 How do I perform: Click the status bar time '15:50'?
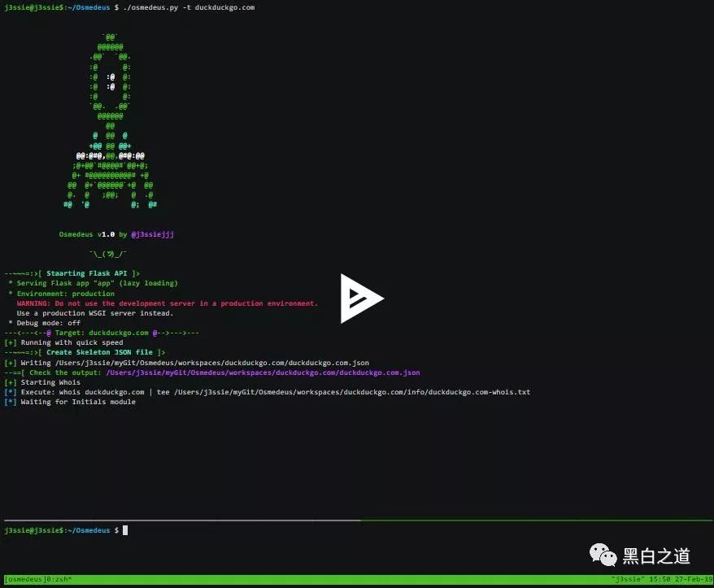tap(660, 579)
